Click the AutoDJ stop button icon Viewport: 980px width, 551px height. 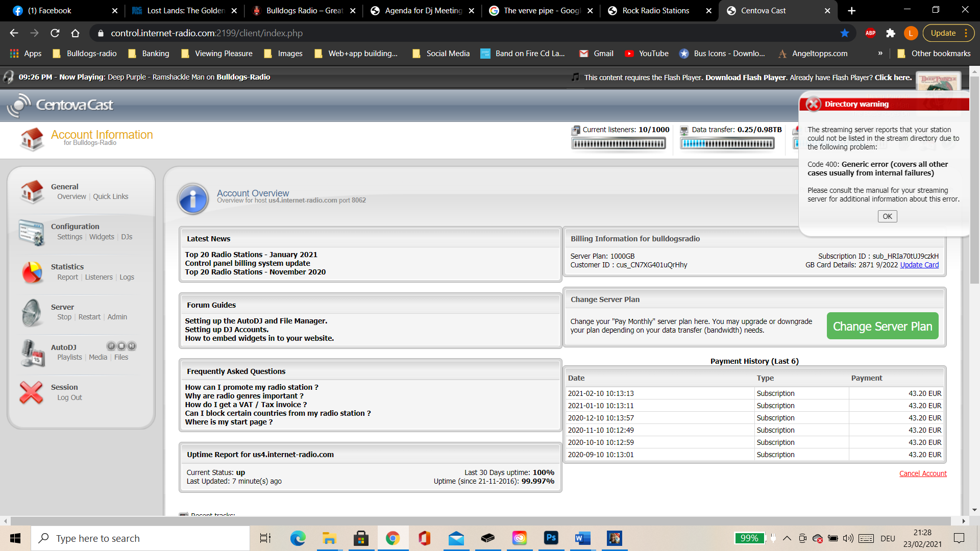pos(121,346)
